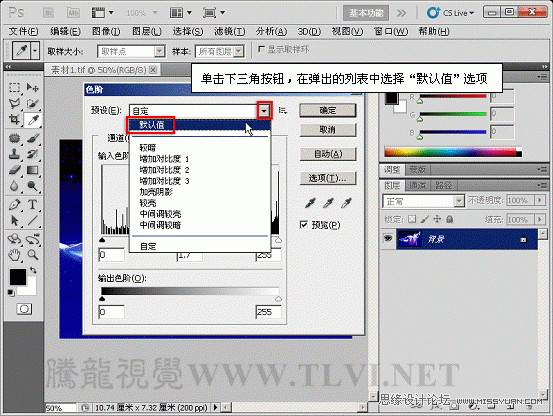The width and height of the screenshot is (553, 416).
Task: Select the 3D Rotate tool
Action: pos(14,239)
